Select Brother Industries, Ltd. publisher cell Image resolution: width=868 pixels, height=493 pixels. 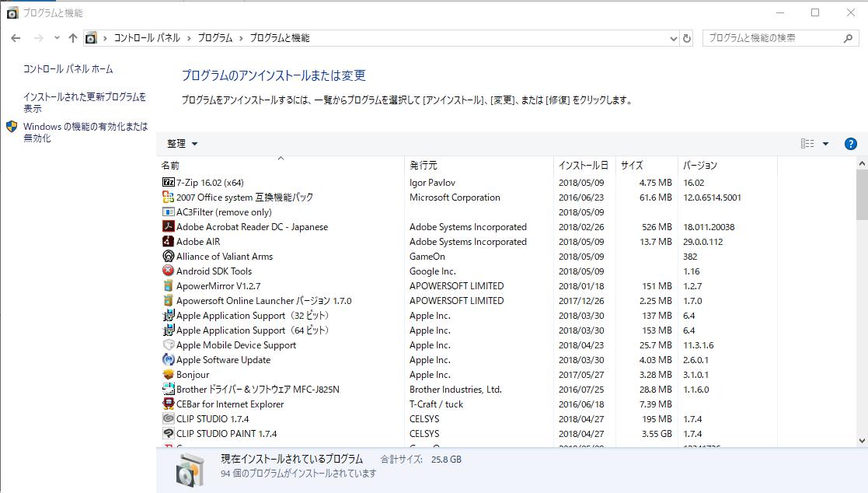click(455, 390)
